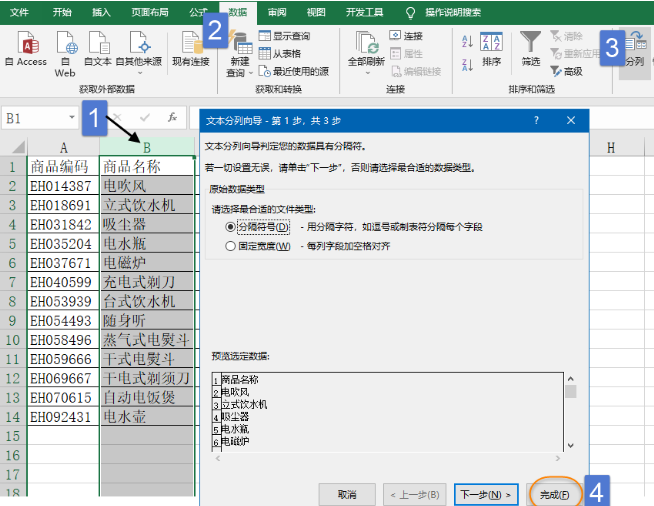Click the 上一步(B) back button
Image resolution: width=654 pixels, height=506 pixels.
(x=415, y=495)
